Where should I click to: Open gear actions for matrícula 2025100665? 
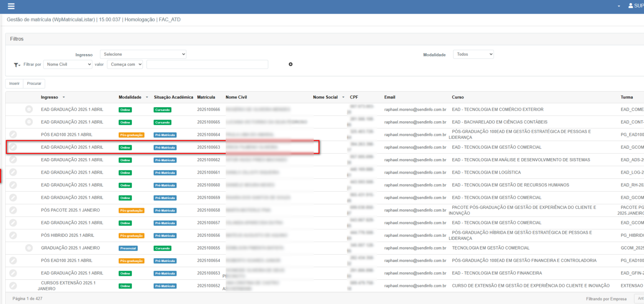[29, 122]
